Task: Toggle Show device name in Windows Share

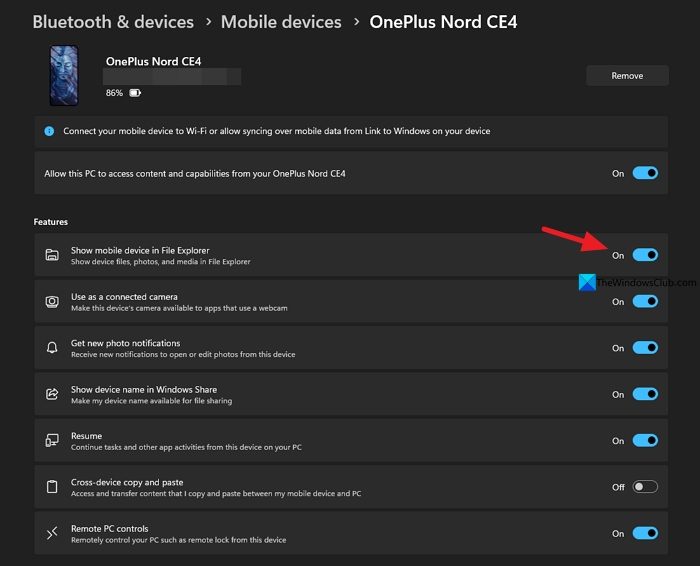Action: click(645, 394)
